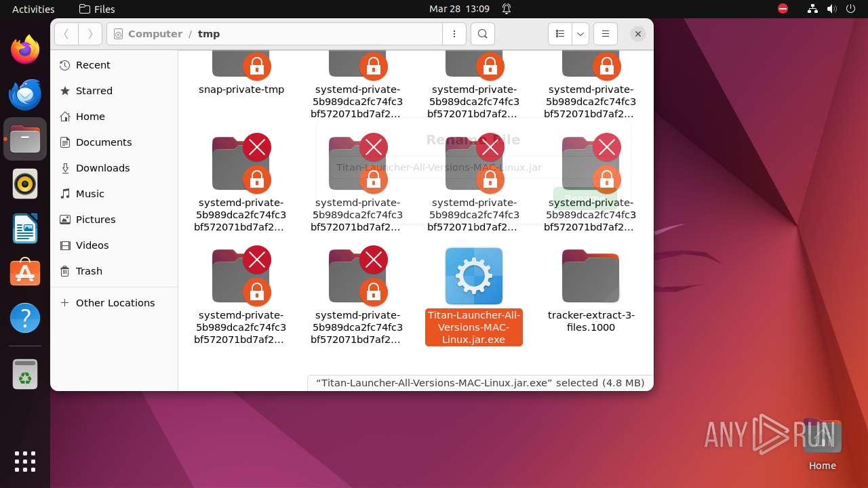
Task: Show the applications grid
Action: tap(25, 461)
